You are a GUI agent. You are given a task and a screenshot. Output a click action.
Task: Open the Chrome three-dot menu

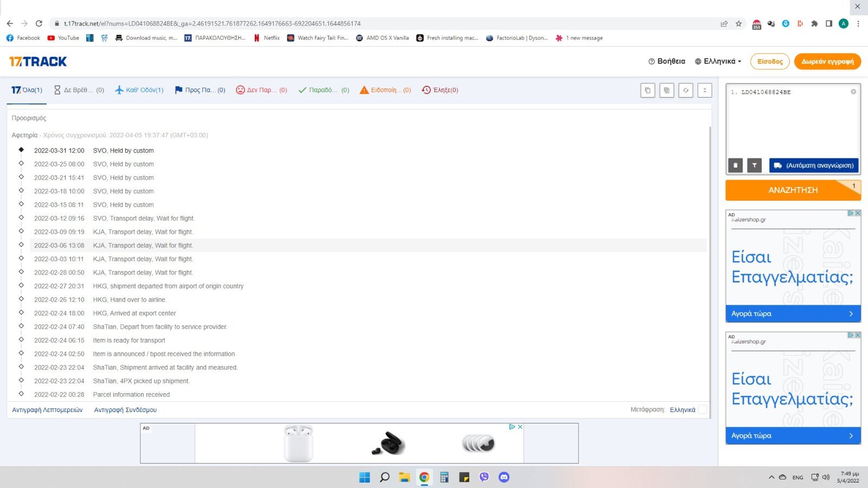tap(858, 23)
